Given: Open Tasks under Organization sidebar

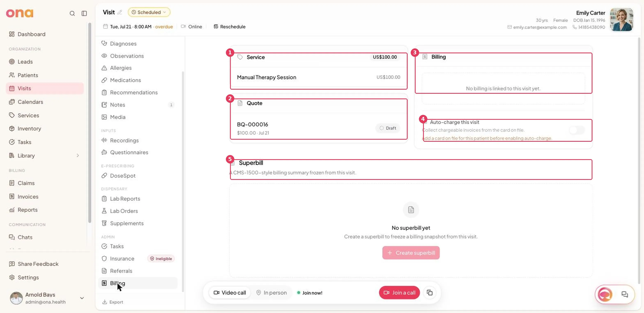Looking at the screenshot, I should coord(24,142).
